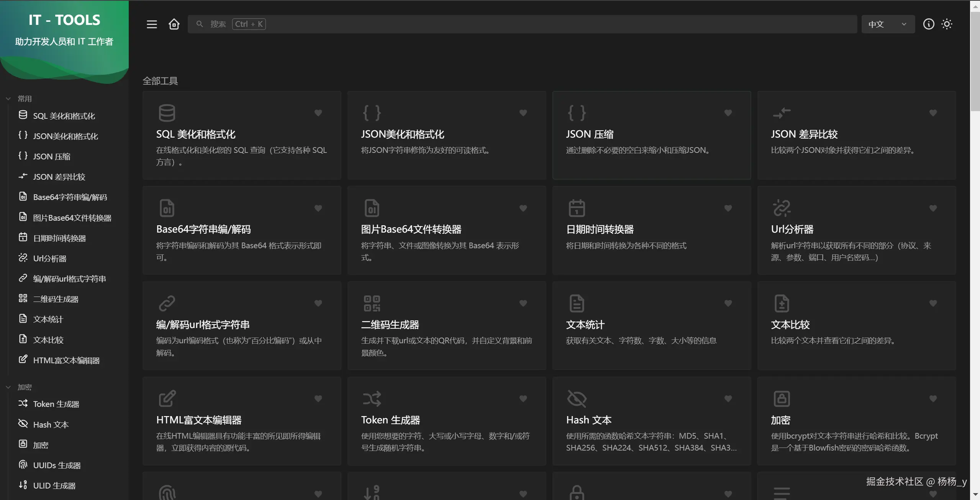Screen dimensions: 980x500
Task: Click the scrollbar down arrow
Action: tap(975, 495)
